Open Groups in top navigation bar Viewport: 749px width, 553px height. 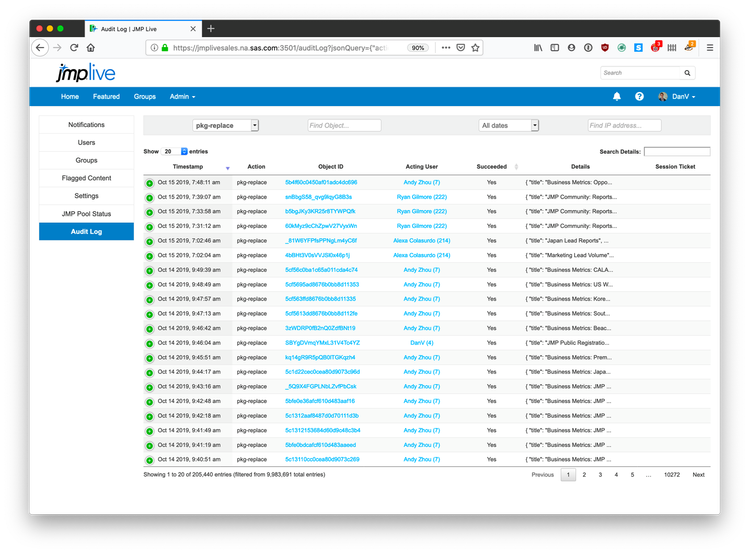pyautogui.click(x=145, y=96)
